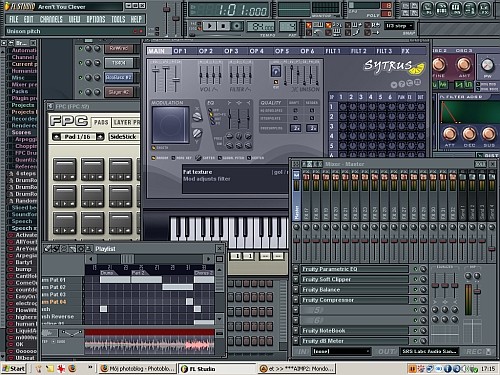Screen dimensions: 500x375
Task: Select the Packs folder in browser
Action: click(x=20, y=91)
